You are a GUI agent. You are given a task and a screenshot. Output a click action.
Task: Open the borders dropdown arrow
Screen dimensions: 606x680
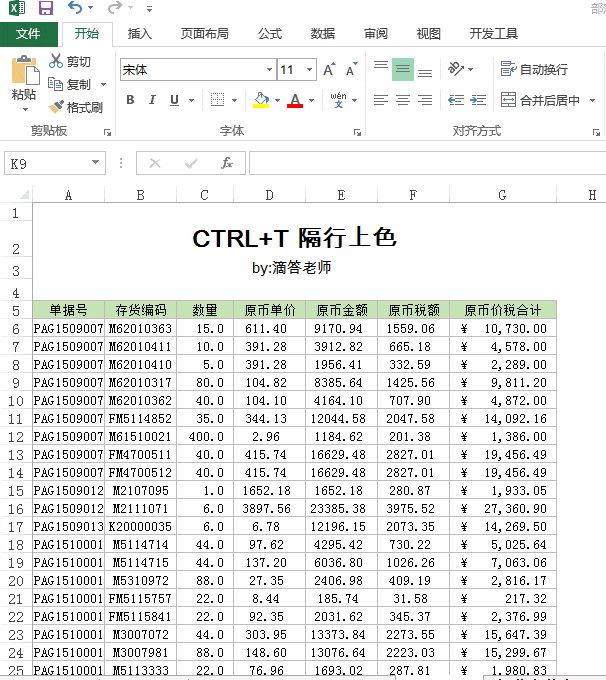point(234,101)
